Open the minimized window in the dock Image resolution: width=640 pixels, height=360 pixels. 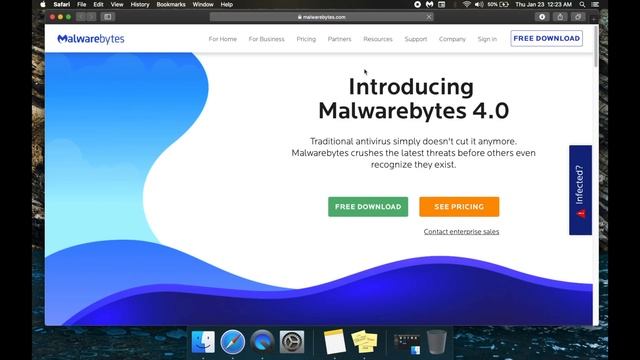coord(407,344)
